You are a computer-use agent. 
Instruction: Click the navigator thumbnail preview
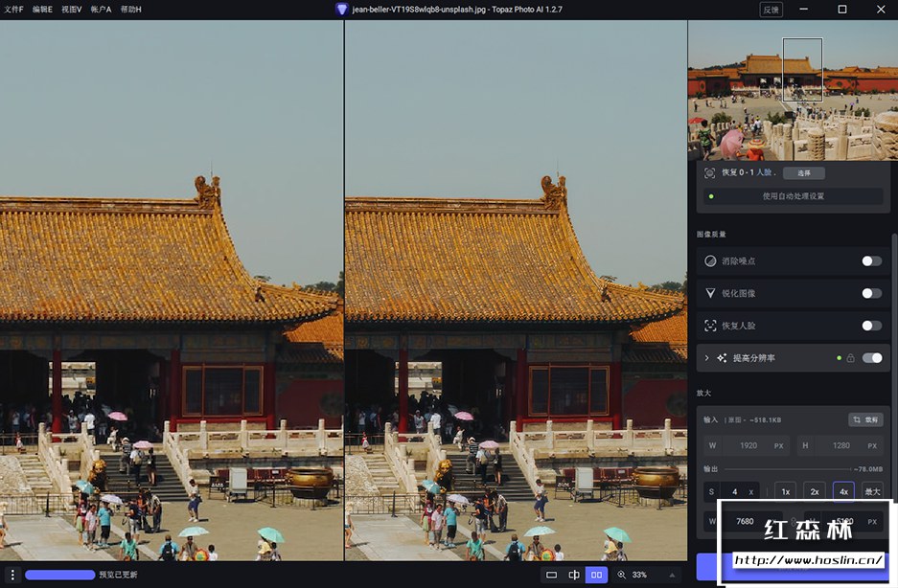click(x=793, y=90)
